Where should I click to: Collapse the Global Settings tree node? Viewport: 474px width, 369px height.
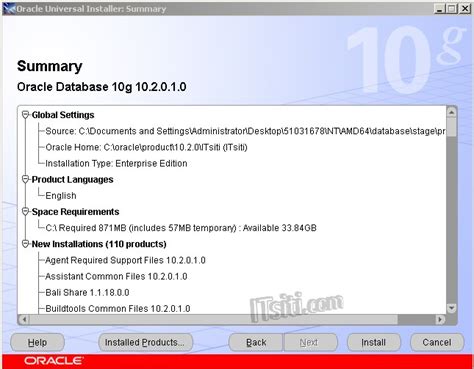coord(25,115)
